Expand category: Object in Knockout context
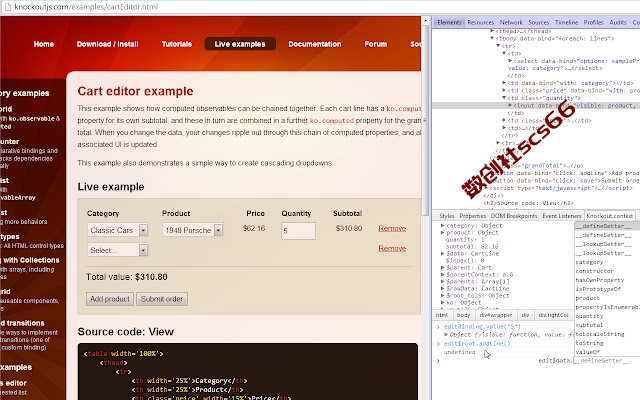640x400 pixels. 442,226
